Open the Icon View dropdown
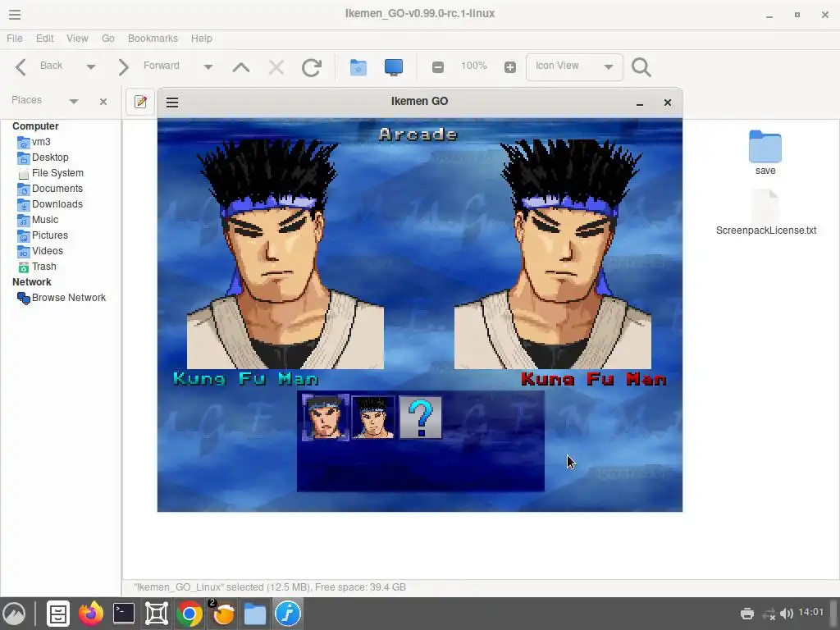 pyautogui.click(x=574, y=67)
